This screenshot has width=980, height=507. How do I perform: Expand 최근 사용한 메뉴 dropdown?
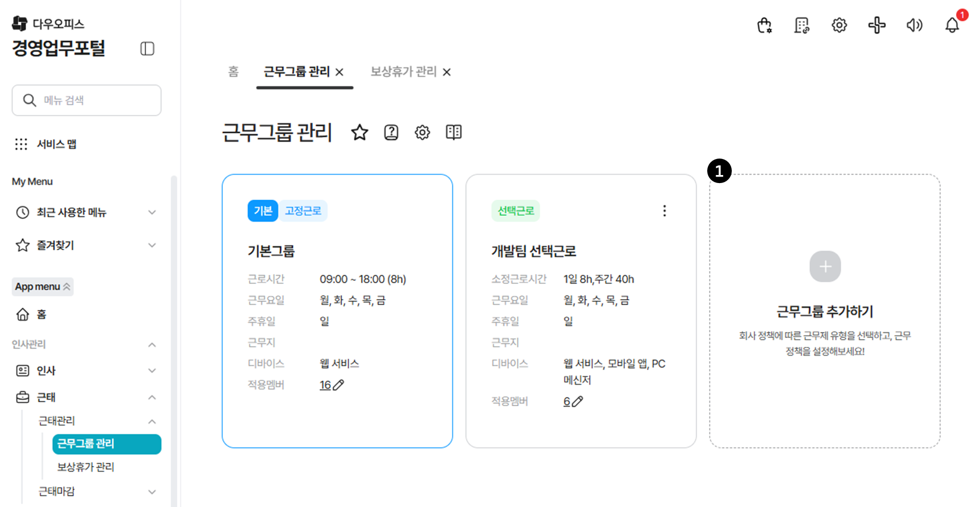pyautogui.click(x=151, y=212)
